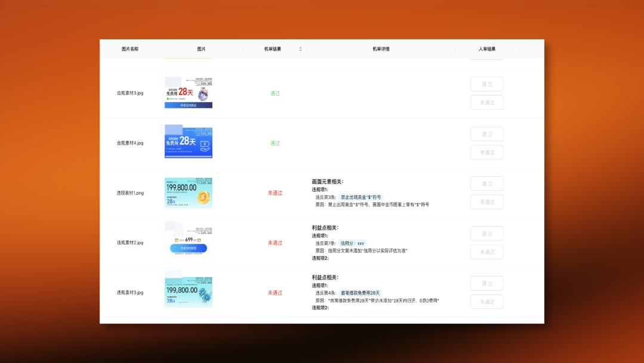
Task: View the 违规素材1.png coin image preview
Action: (188, 193)
